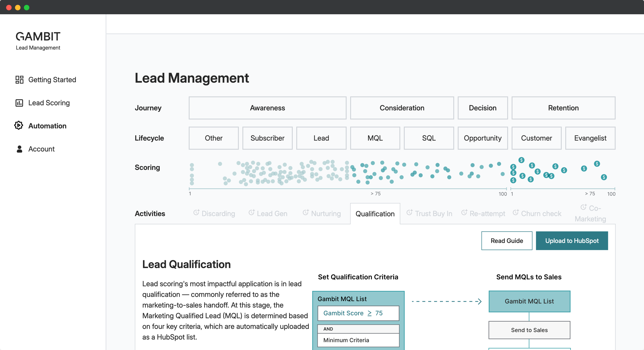644x350 pixels.
Task: Select the Evangelist lifecycle stage
Action: point(590,138)
